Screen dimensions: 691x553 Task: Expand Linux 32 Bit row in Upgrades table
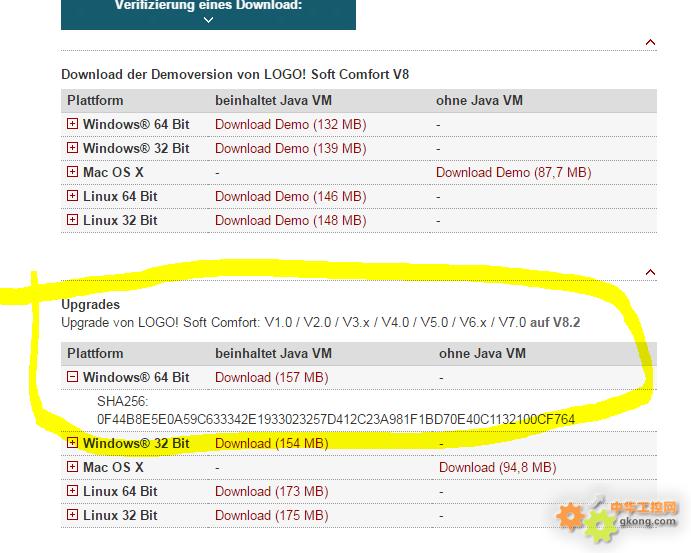pos(72,515)
